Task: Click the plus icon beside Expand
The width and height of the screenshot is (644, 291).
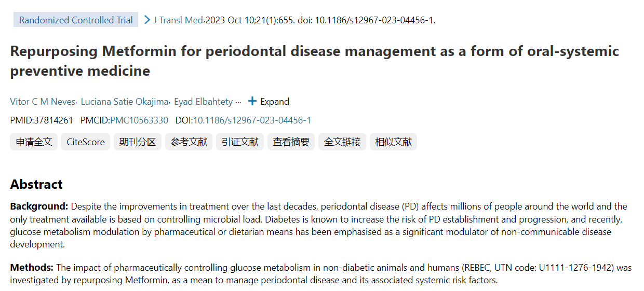Action: point(252,102)
